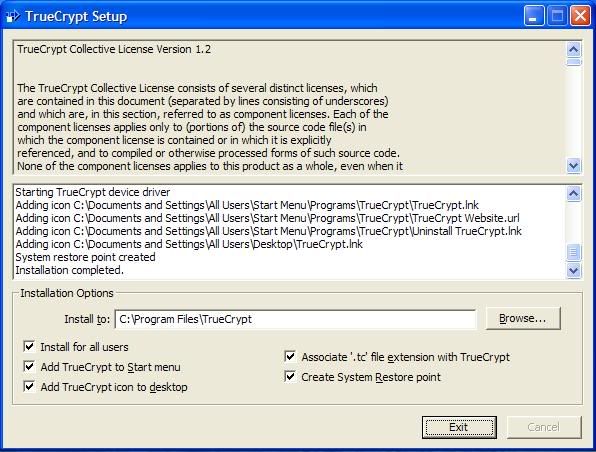Minimize the TrueCrypt Setup window

pos(534,16)
